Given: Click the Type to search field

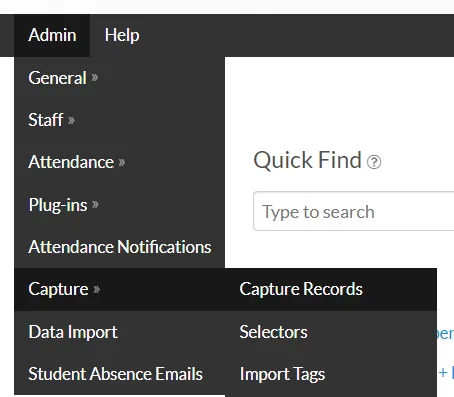Looking at the screenshot, I should click(354, 211).
